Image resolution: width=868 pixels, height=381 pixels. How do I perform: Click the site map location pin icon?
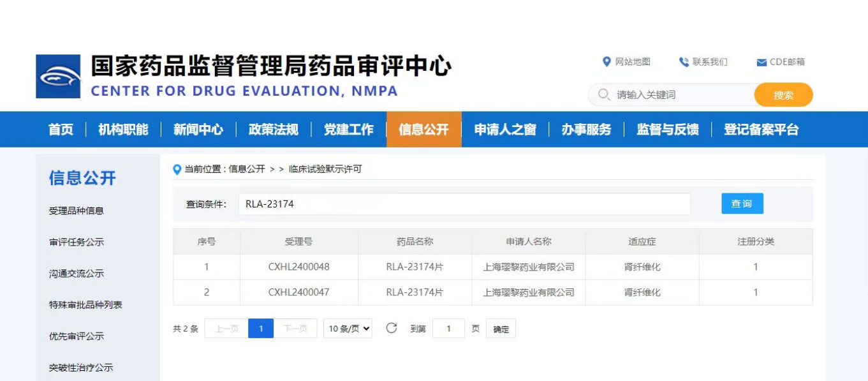click(607, 62)
